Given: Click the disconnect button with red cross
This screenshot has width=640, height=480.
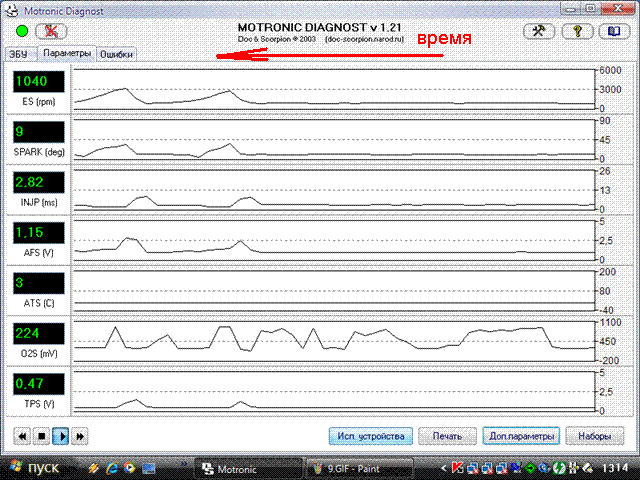Looking at the screenshot, I should point(51,31).
